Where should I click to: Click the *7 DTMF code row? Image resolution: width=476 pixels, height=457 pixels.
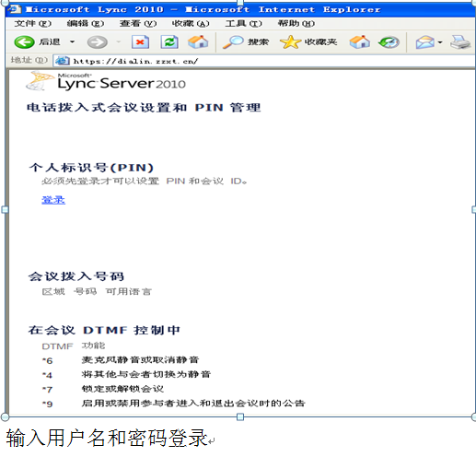[x=103, y=389]
